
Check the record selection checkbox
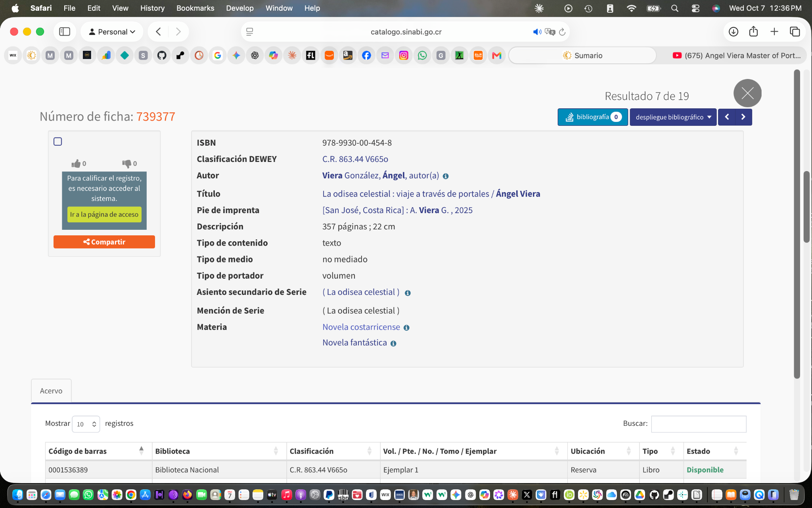(x=58, y=142)
